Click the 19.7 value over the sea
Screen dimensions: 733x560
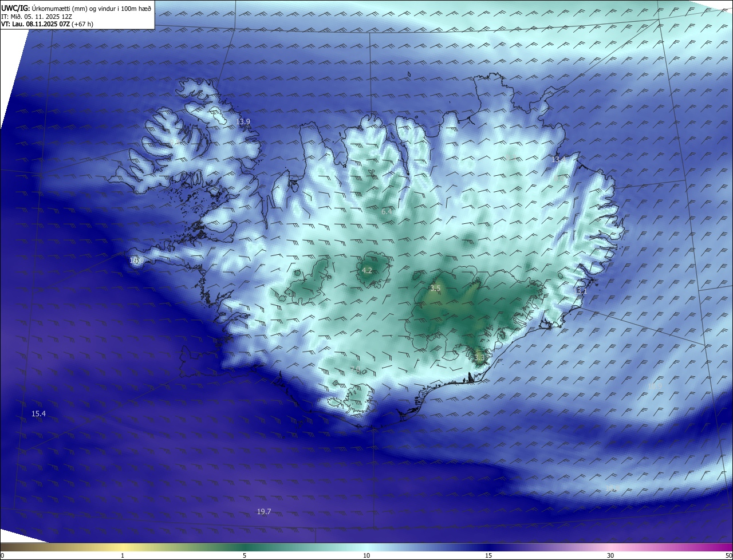[264, 512]
